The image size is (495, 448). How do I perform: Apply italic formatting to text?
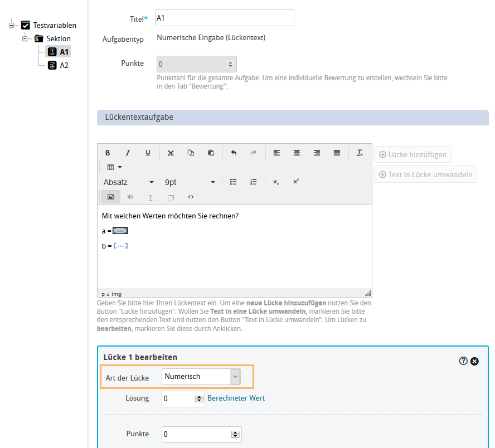click(x=128, y=153)
